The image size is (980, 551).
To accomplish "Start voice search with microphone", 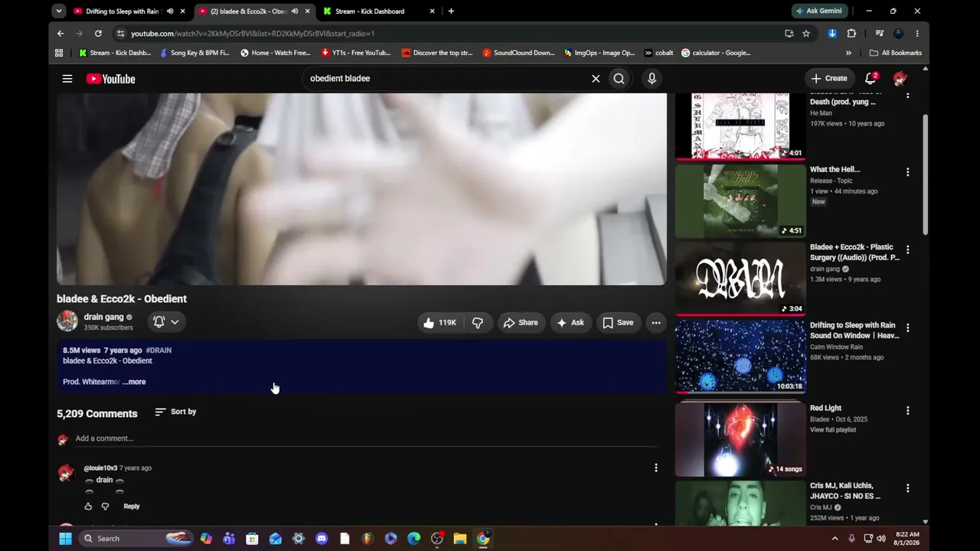I will coord(652,78).
